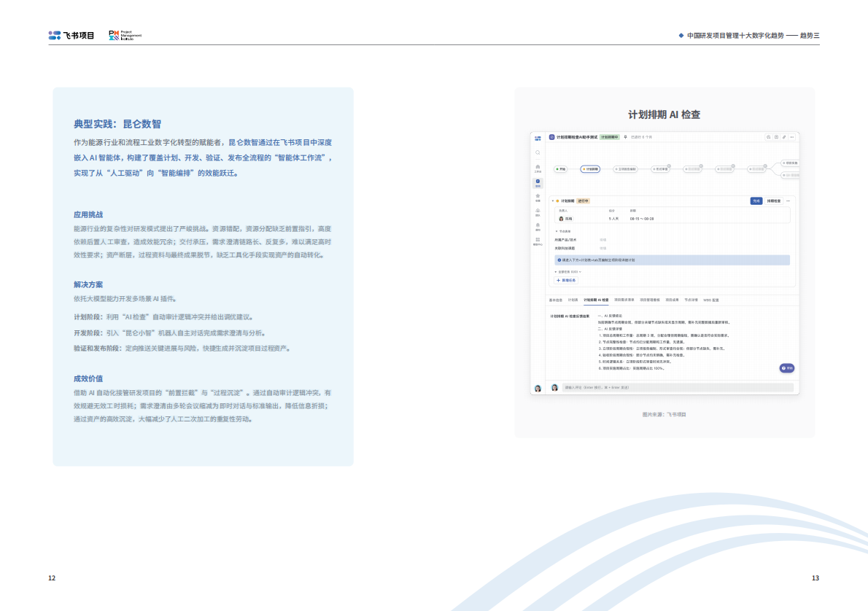This screenshot has width=868, height=611.
Task: Click the 解决方案 subheading
Action: click(88, 284)
